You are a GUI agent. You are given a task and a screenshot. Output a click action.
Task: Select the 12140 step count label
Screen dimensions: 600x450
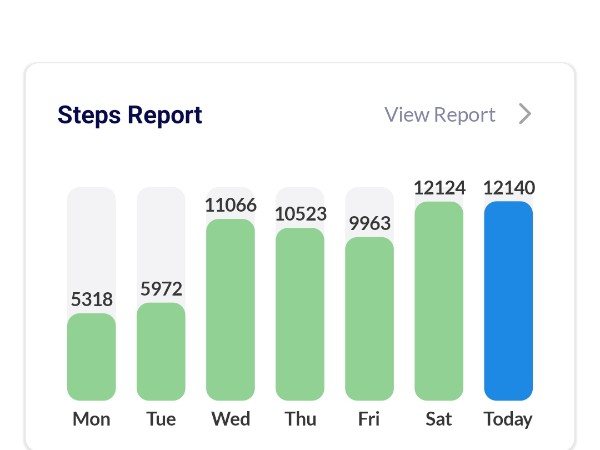(508, 188)
